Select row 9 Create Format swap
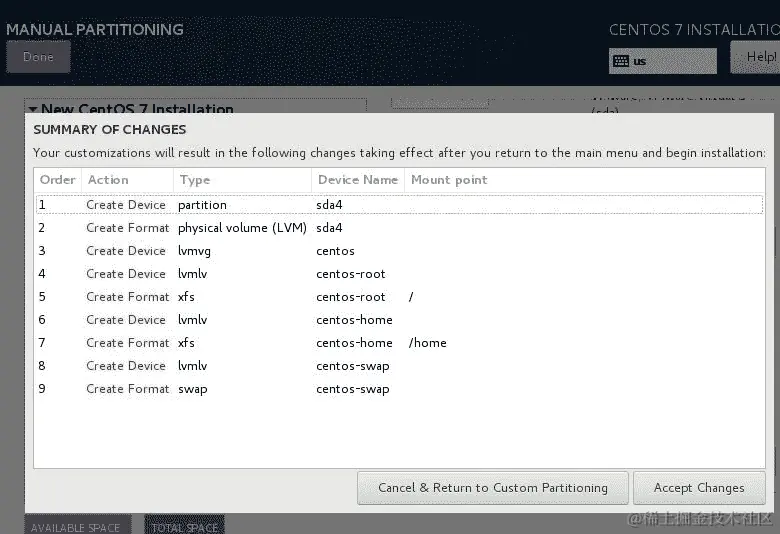The height and width of the screenshot is (534, 780). pyautogui.click(x=399, y=389)
